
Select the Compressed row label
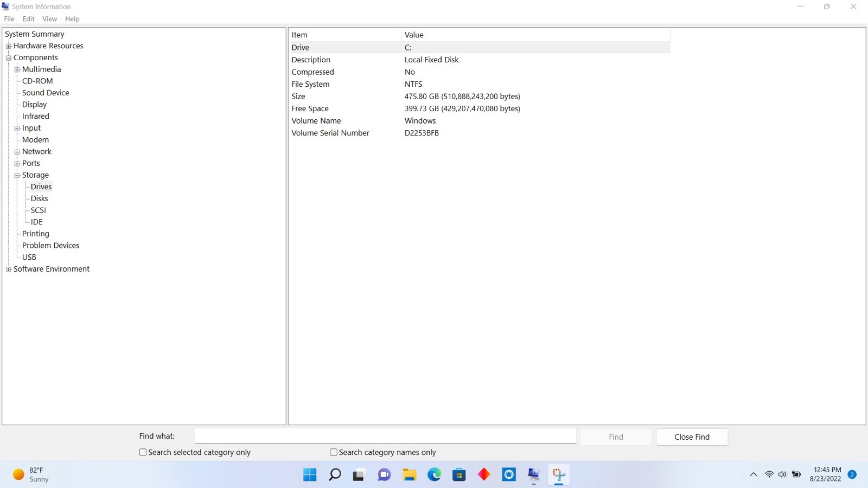(312, 72)
